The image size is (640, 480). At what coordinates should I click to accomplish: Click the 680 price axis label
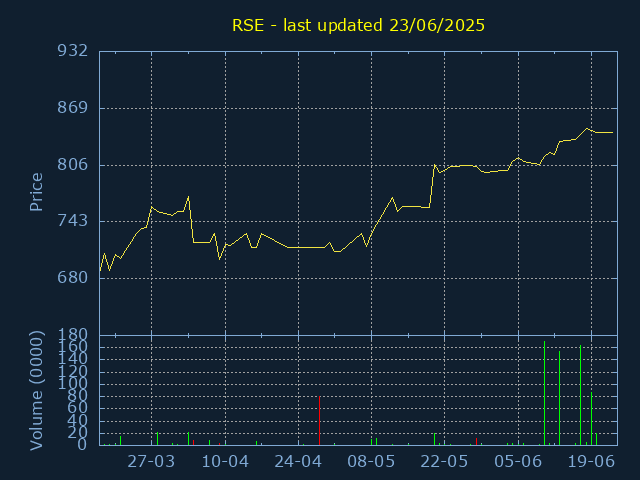point(73,278)
